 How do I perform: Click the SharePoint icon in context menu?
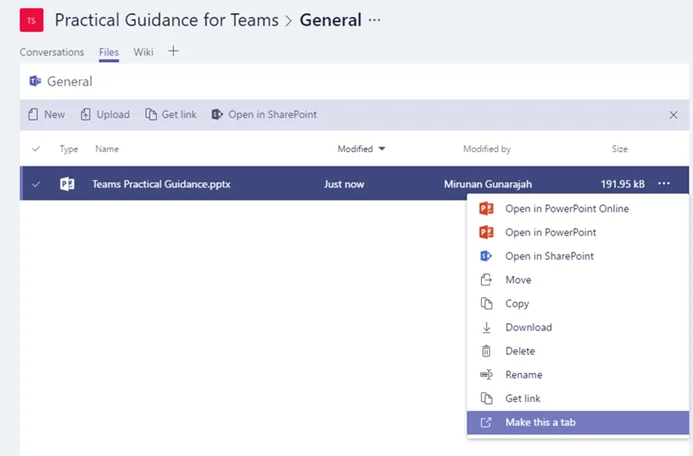(x=486, y=256)
